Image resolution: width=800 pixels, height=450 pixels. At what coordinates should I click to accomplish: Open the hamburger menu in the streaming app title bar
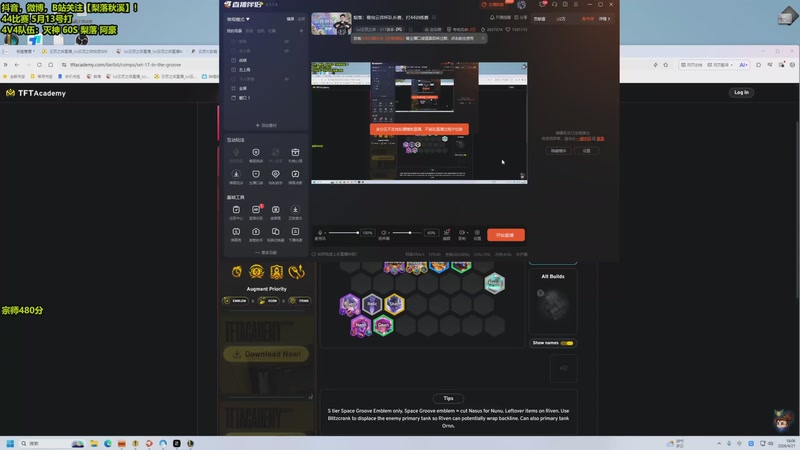(x=576, y=4)
